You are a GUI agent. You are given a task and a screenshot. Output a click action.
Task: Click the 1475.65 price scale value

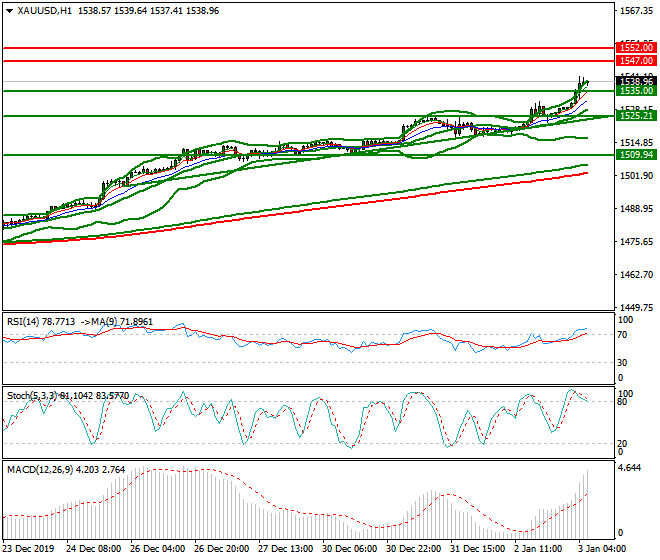click(636, 242)
